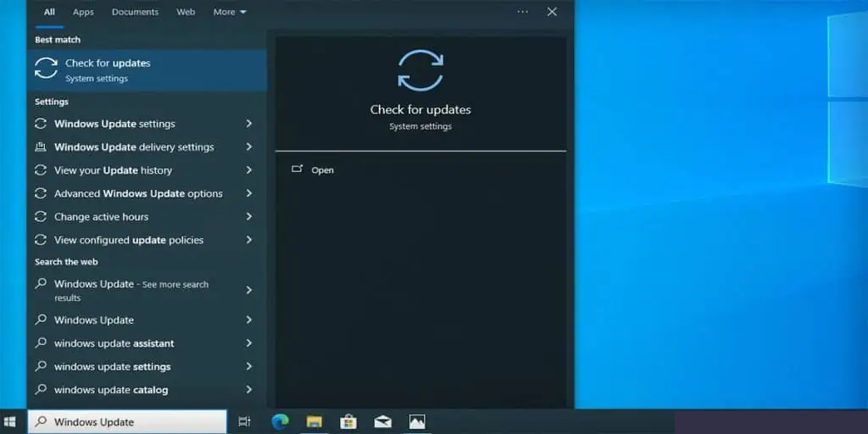This screenshot has width=868, height=434.
Task: Switch to the Documents search tab
Action: (135, 12)
